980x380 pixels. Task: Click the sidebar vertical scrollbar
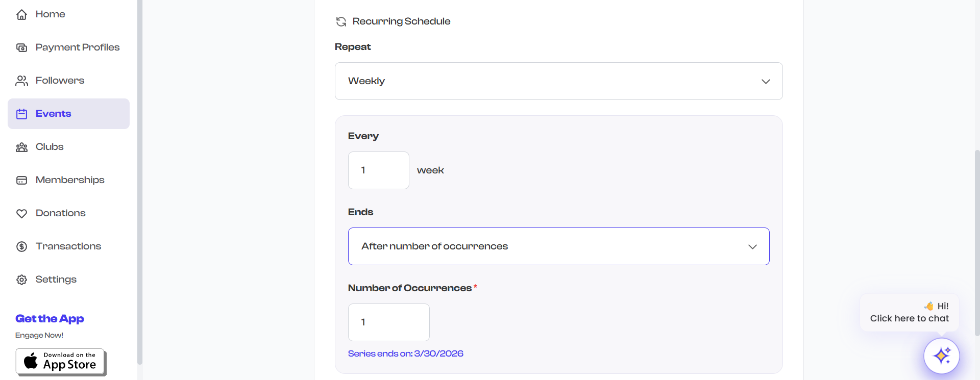(x=140, y=182)
